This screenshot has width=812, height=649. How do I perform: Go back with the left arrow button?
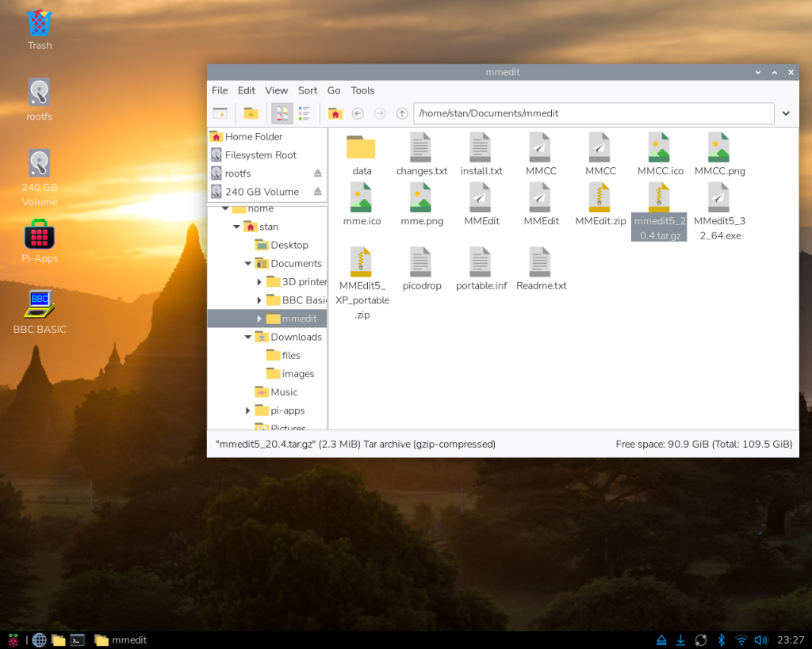pyautogui.click(x=358, y=113)
